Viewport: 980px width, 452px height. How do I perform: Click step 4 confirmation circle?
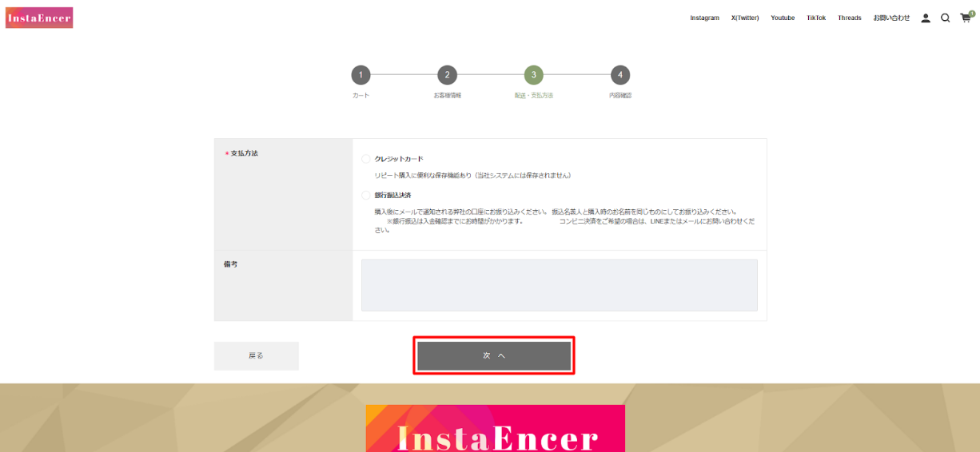click(x=619, y=75)
